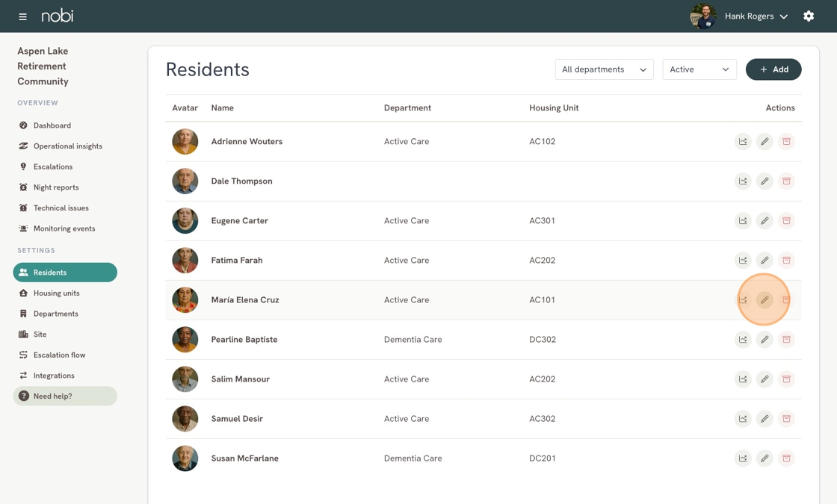Image resolution: width=837 pixels, height=504 pixels.
Task: Click the Need help? button
Action: pos(65,396)
